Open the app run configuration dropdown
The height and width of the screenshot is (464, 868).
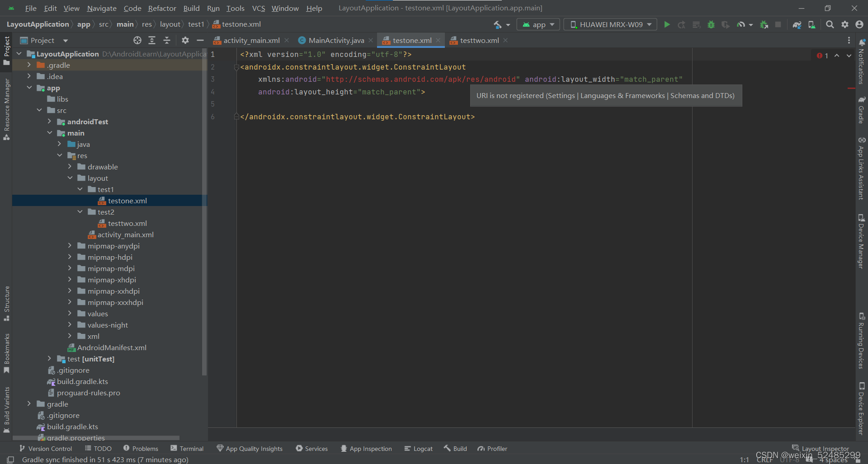538,24
